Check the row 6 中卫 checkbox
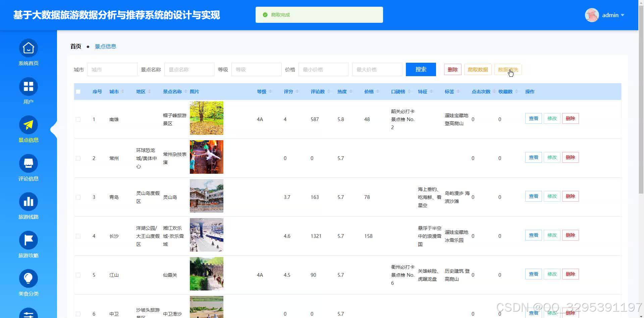This screenshot has width=644, height=318. tap(78, 314)
